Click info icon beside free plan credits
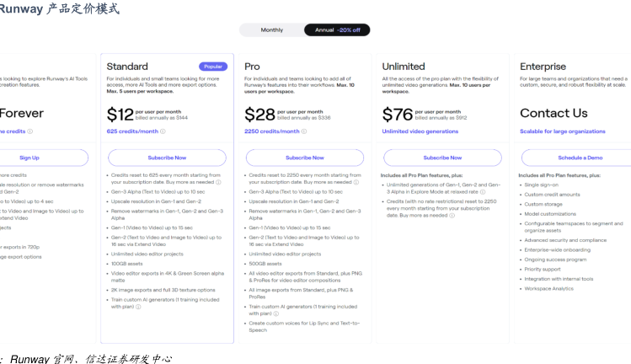 pos(29,131)
